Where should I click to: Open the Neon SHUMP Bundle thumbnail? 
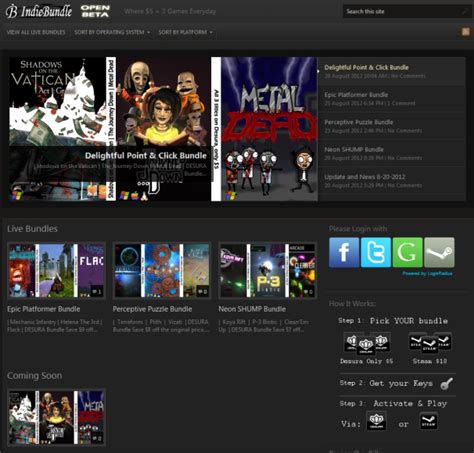pos(268,270)
